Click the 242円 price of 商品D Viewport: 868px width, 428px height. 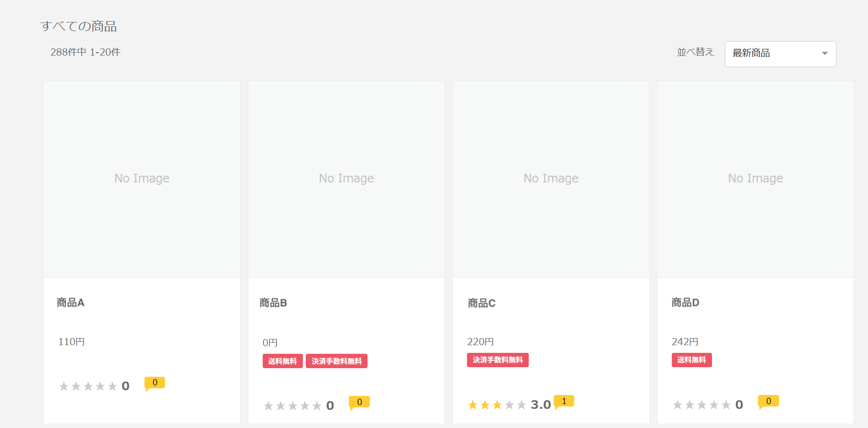pos(685,342)
